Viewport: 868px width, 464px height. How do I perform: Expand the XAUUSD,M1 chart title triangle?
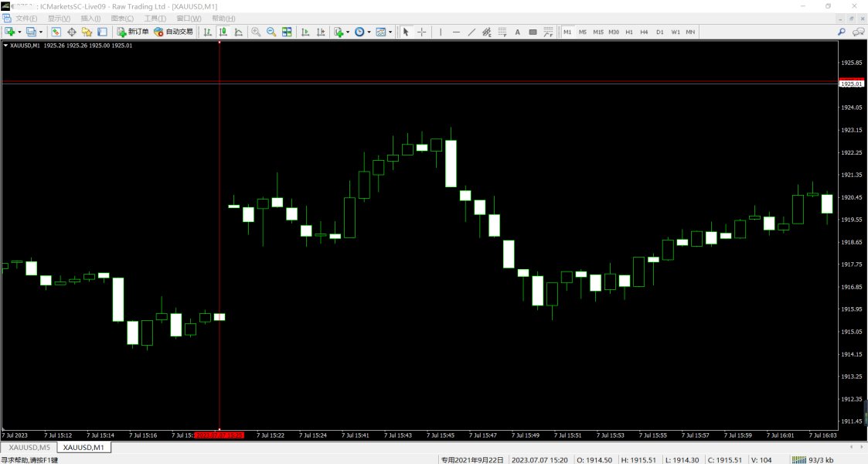pos(5,46)
